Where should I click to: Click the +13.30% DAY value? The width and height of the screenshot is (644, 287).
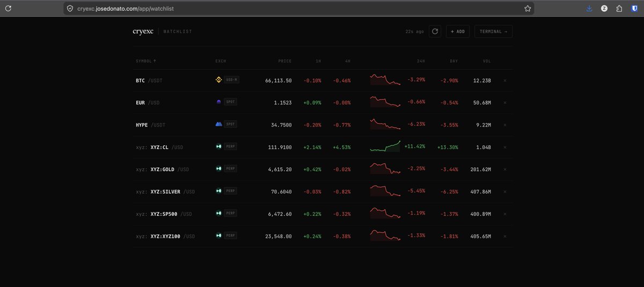448,147
